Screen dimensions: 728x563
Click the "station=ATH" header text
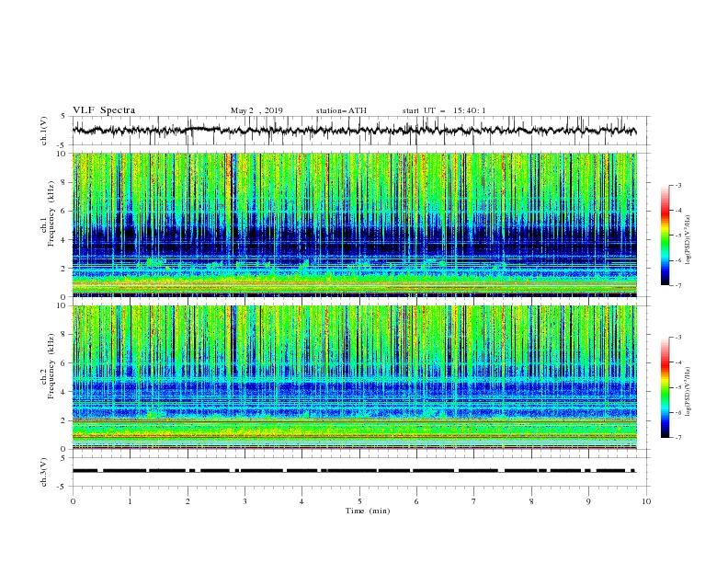coord(341,110)
